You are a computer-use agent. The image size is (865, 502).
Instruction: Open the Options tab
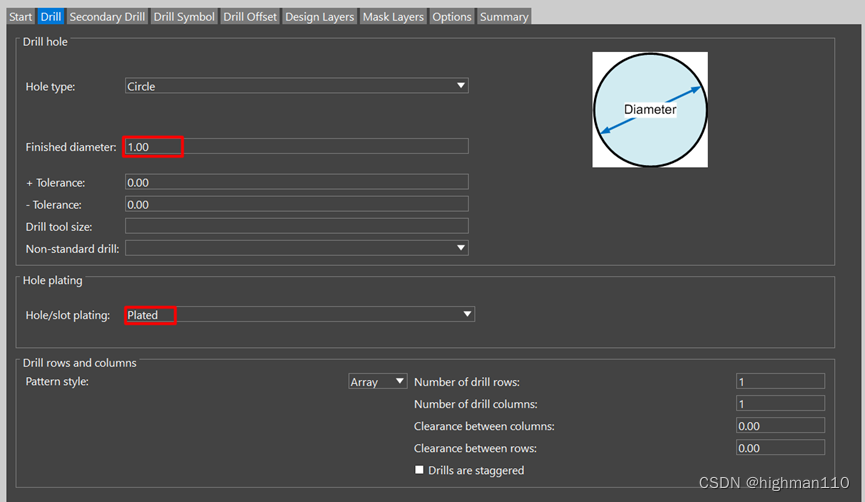(x=452, y=17)
